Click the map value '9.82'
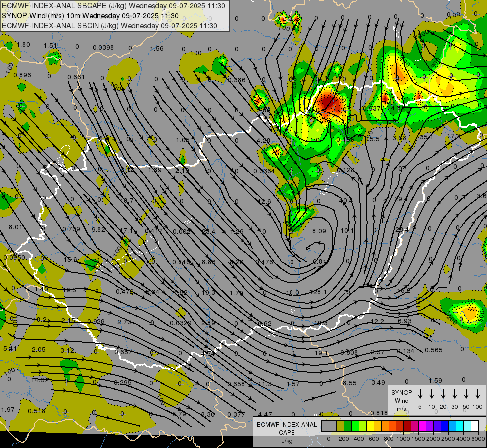 98,229
